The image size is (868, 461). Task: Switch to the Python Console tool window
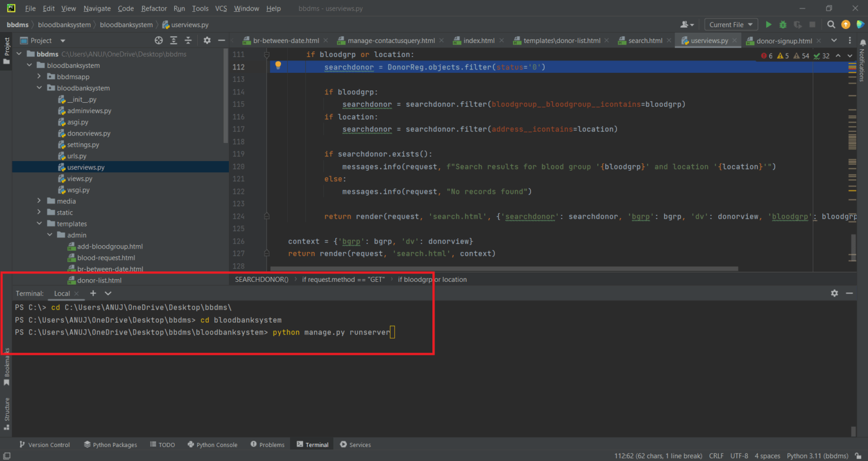[212, 445]
